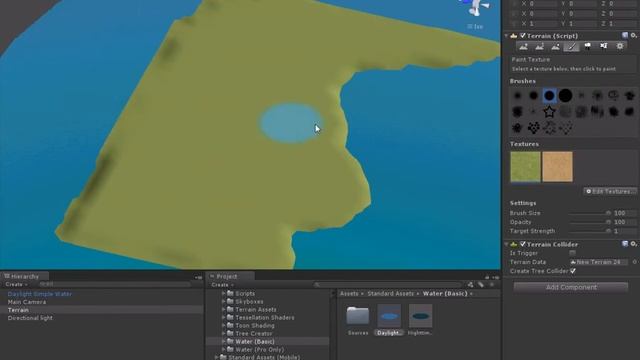
Task: Toggle the Iso projection label under gizmo
Action: click(x=475, y=27)
